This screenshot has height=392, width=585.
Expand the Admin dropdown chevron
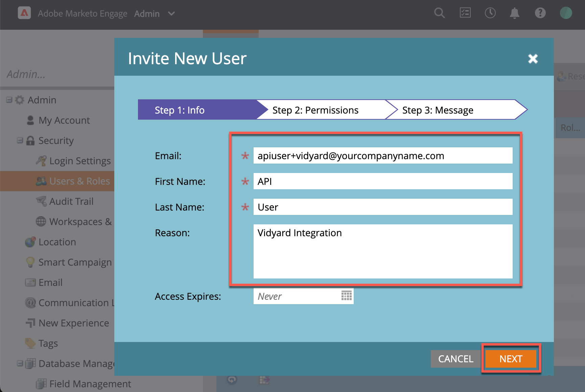pos(171,14)
